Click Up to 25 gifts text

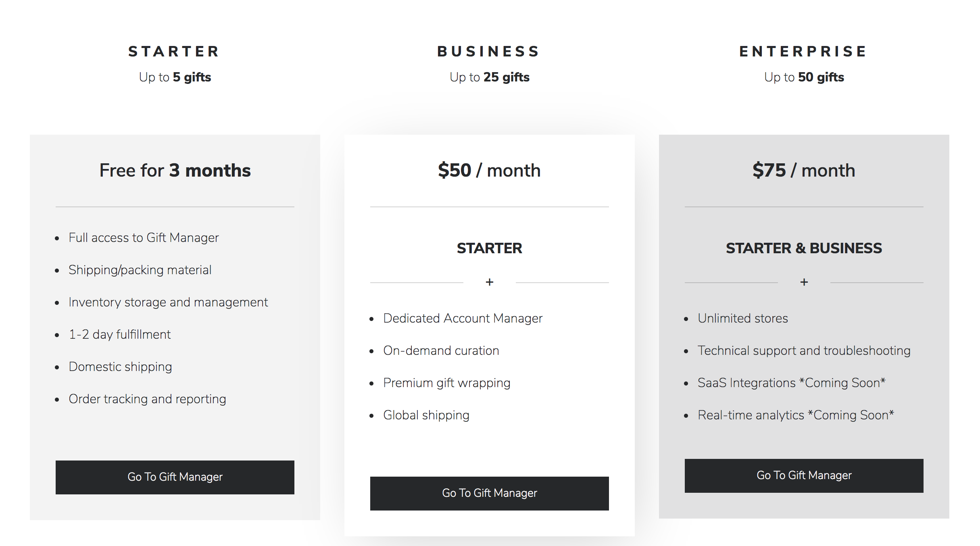(490, 77)
